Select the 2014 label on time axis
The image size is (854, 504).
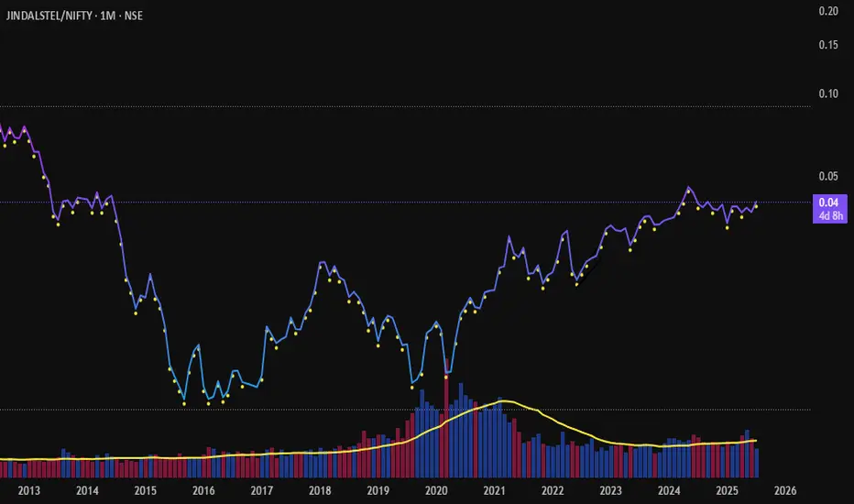tap(87, 490)
